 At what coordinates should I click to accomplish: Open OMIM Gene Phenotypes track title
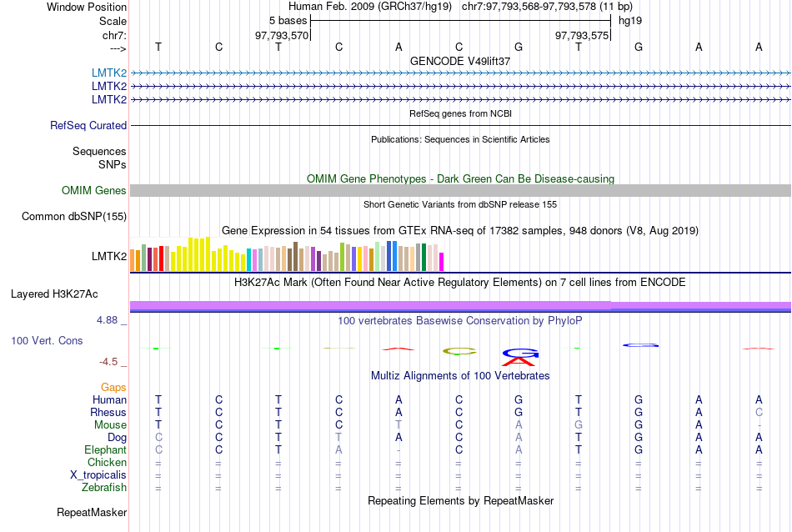pos(460,178)
